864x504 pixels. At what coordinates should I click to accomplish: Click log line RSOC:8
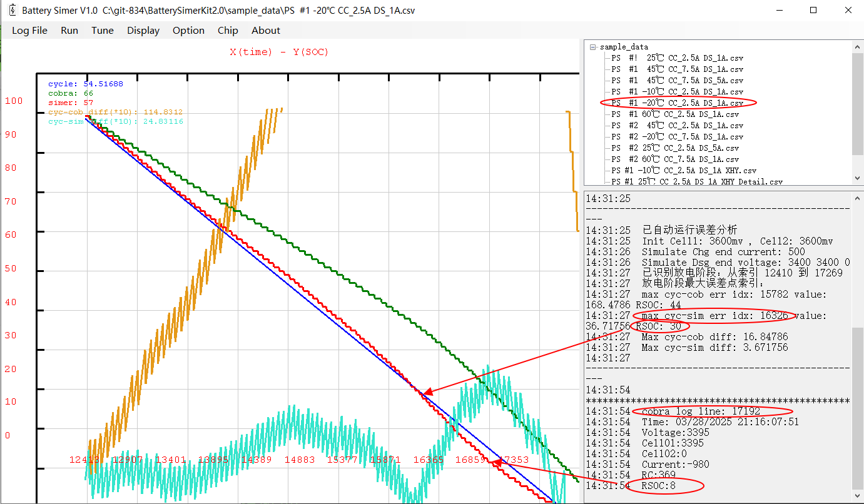(631, 486)
